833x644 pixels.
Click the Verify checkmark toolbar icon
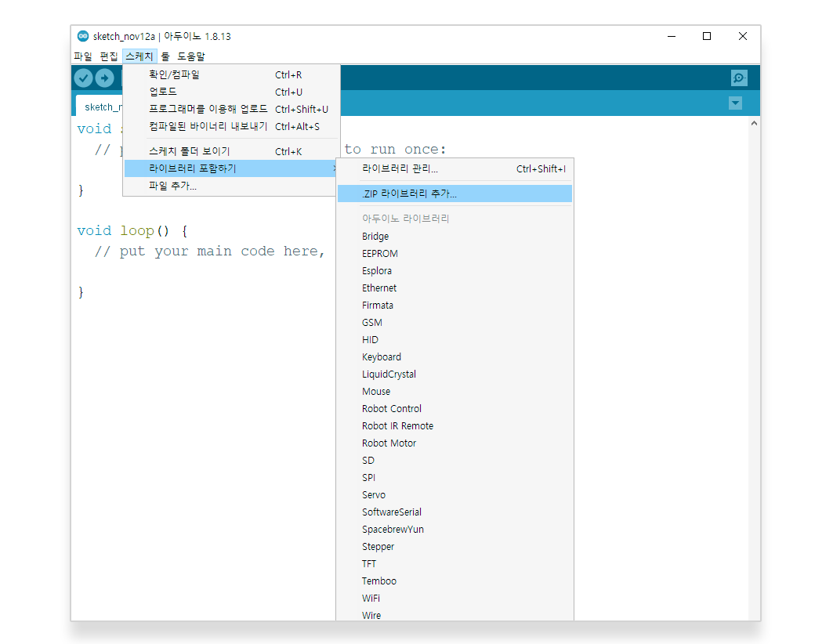point(83,78)
